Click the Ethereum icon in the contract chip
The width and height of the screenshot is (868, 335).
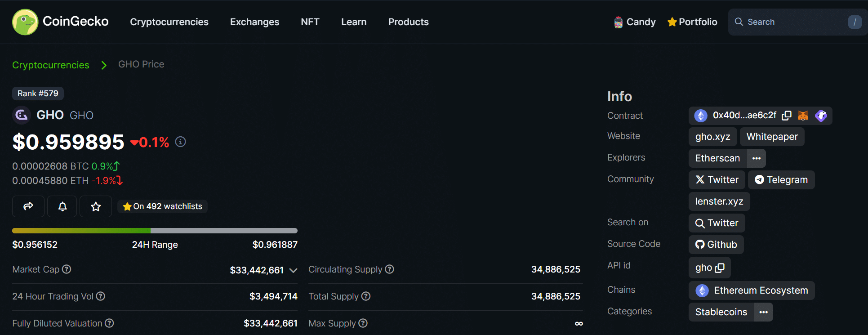click(x=701, y=116)
